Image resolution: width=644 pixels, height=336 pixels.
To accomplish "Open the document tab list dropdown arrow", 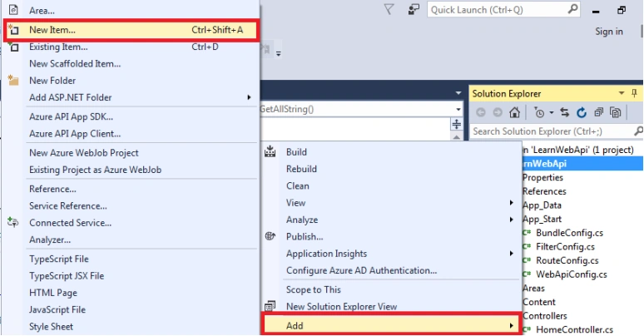I will pos(458,93).
